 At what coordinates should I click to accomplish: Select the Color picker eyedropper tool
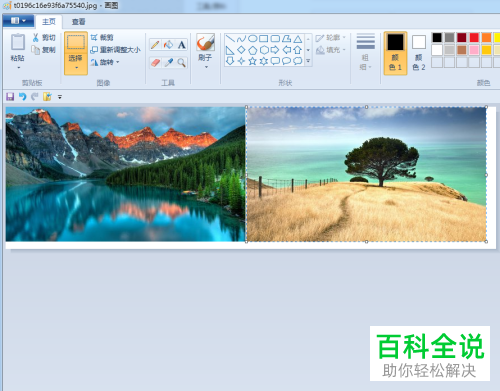pos(168,62)
